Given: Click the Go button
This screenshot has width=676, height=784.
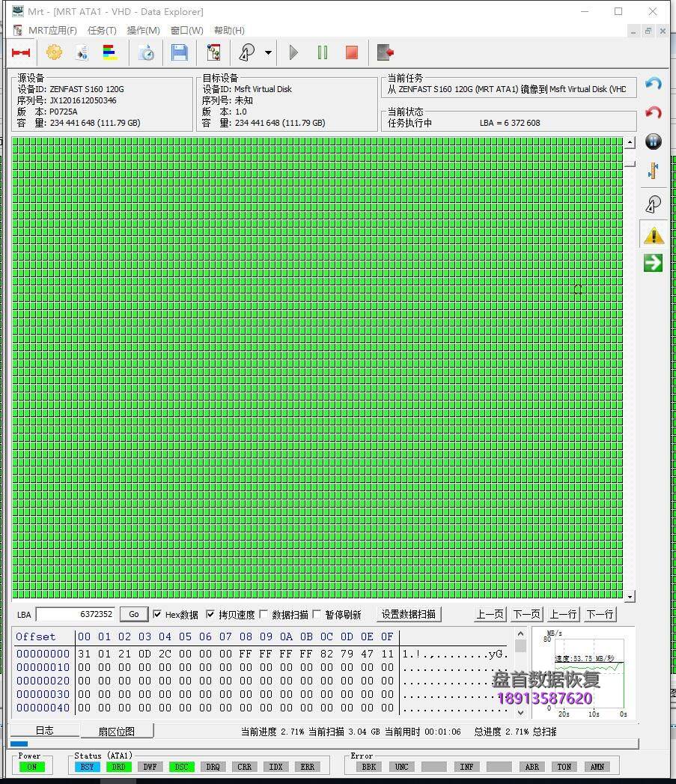Looking at the screenshot, I should [x=133, y=615].
